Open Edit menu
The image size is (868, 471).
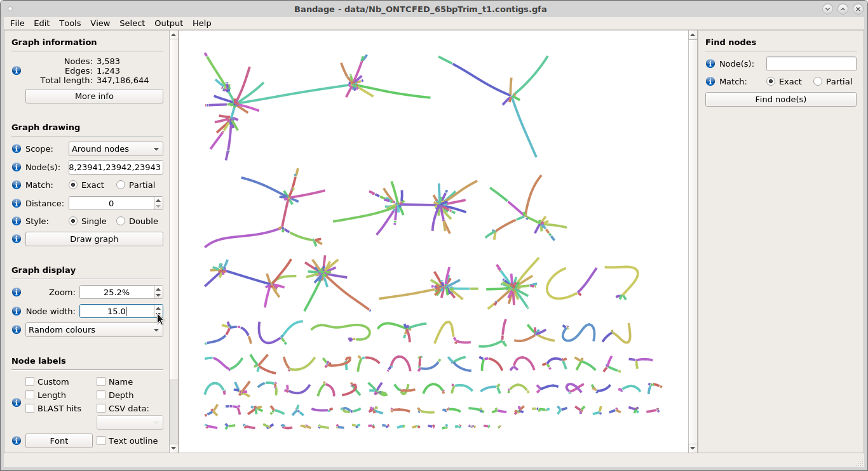[x=42, y=23]
